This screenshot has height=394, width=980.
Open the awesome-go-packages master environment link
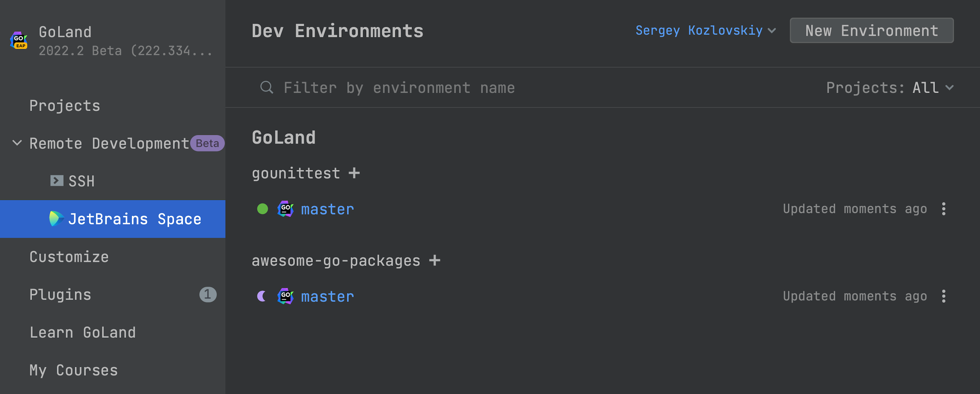point(327,297)
